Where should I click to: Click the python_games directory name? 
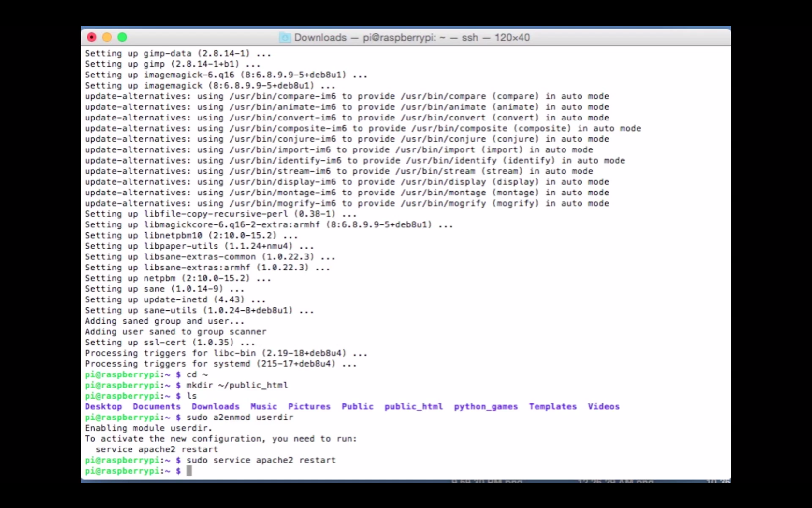tap(486, 406)
